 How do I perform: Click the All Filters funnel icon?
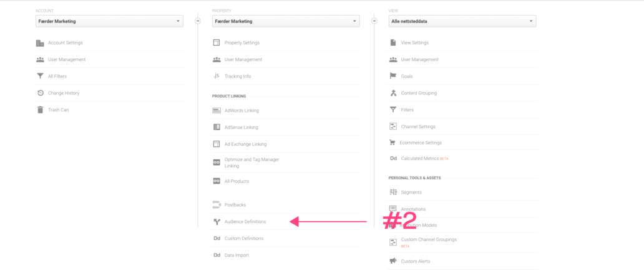[x=40, y=76]
